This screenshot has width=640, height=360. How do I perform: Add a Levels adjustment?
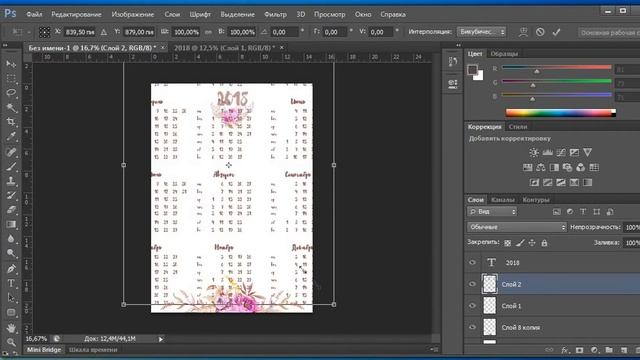[x=547, y=152]
